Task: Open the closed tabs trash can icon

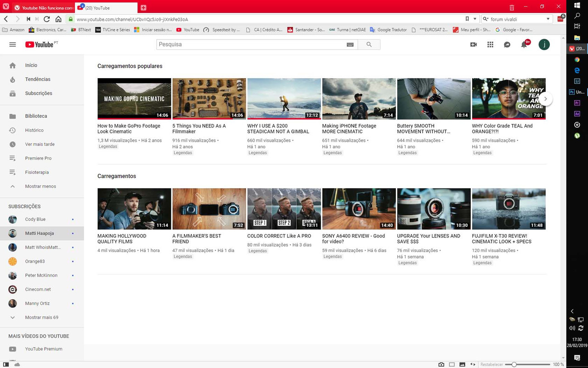Action: pyautogui.click(x=512, y=7)
